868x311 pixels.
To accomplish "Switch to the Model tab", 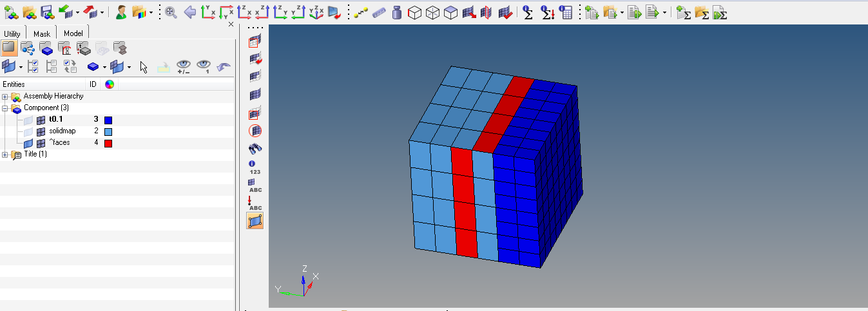I will click(73, 33).
